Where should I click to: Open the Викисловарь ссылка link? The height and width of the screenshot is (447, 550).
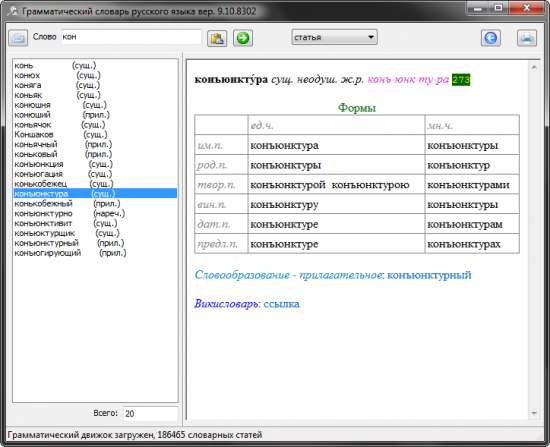[x=281, y=303]
